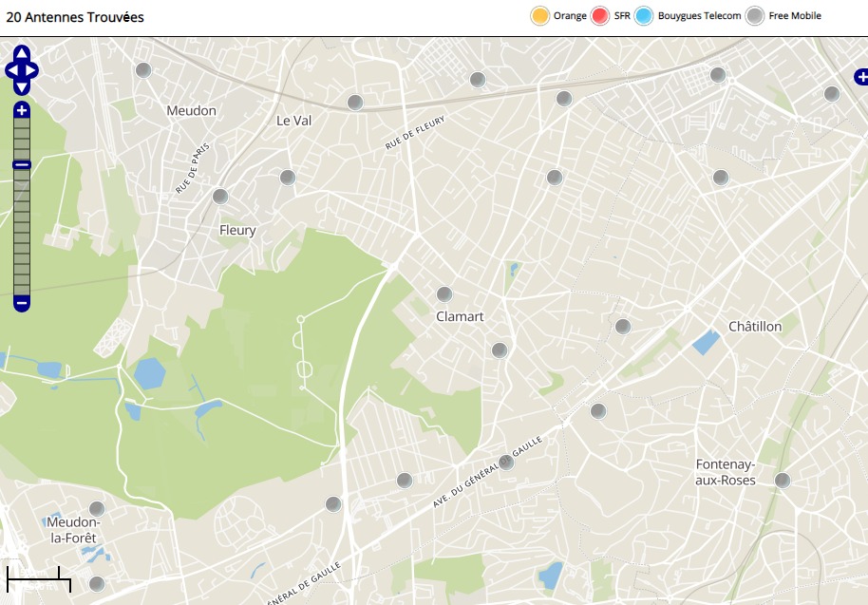The height and width of the screenshot is (605, 868).
Task: Click the Clamart town label on map
Action: [460, 316]
